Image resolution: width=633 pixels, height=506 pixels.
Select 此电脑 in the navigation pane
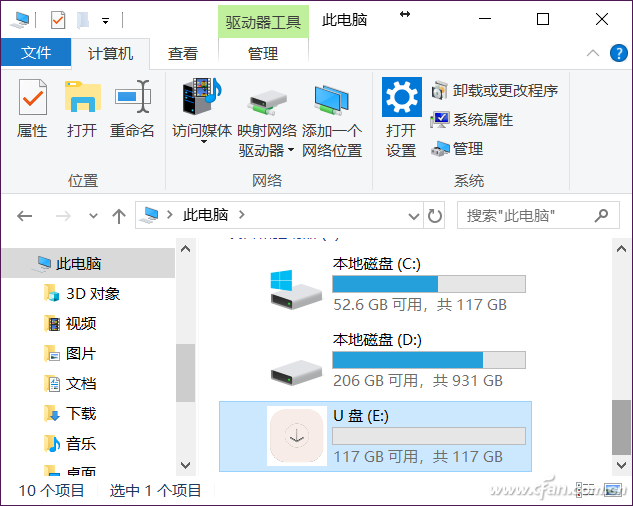point(88,263)
